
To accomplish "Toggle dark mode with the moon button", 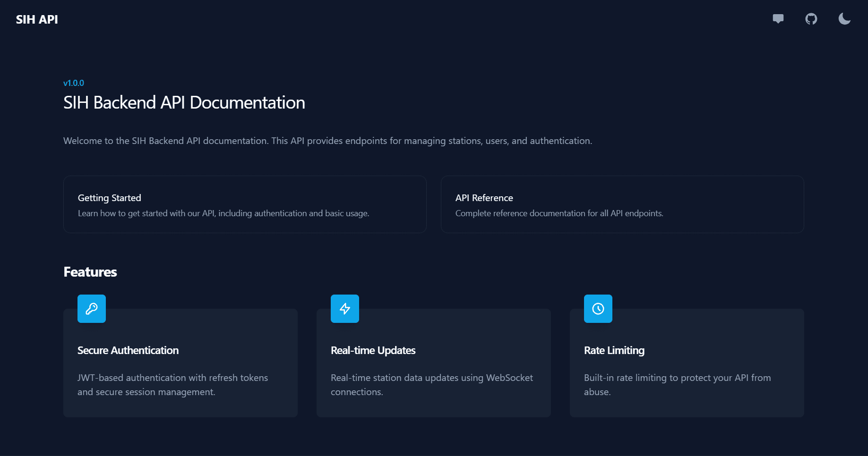I will point(844,19).
